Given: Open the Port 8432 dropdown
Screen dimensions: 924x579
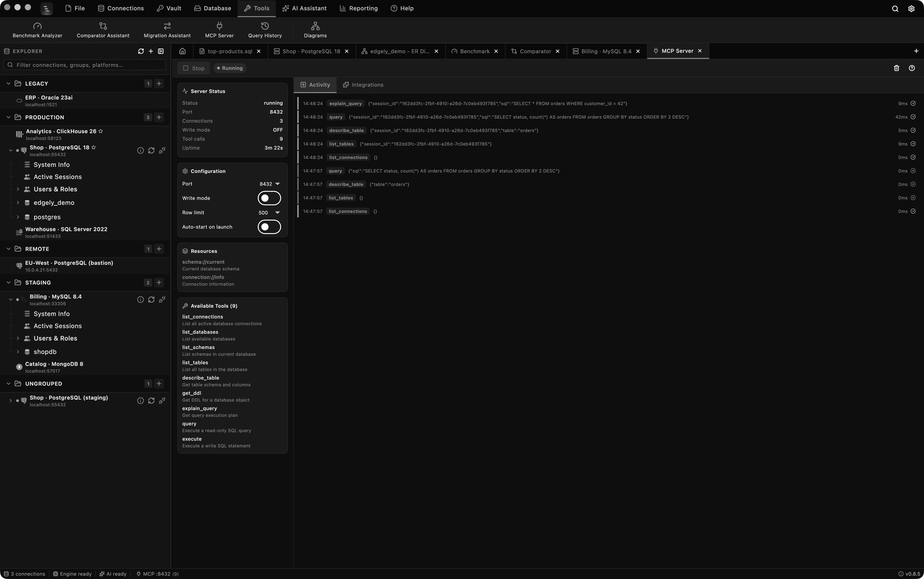Looking at the screenshot, I should (270, 184).
